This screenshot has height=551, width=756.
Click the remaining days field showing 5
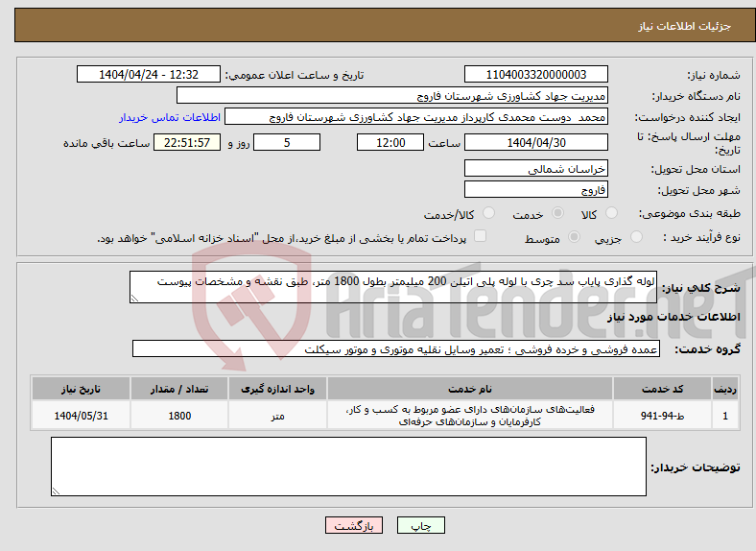(x=287, y=142)
